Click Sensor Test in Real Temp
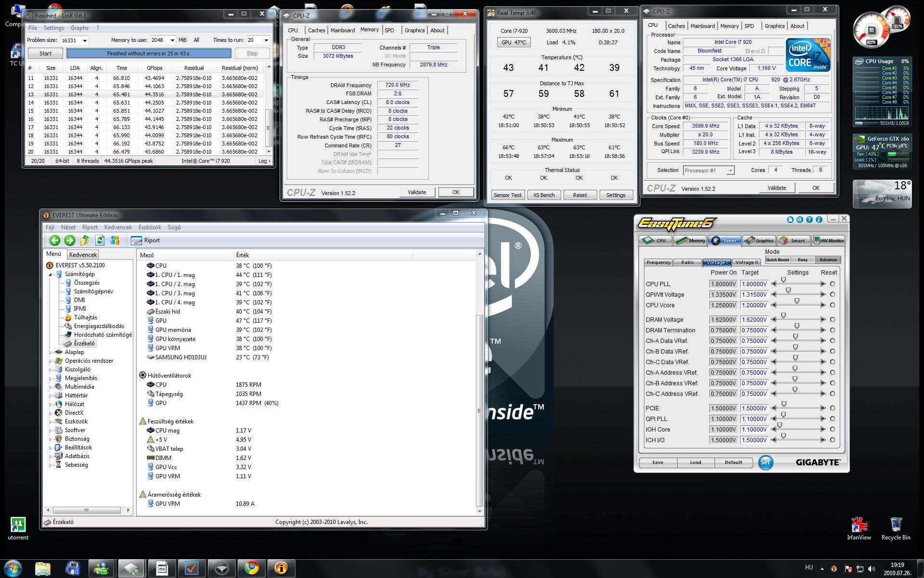 tap(508, 195)
